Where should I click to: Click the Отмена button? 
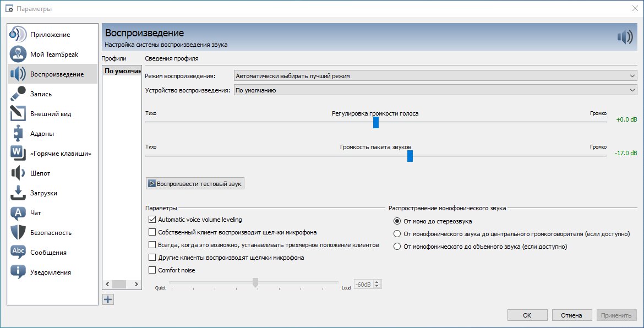pos(572,315)
